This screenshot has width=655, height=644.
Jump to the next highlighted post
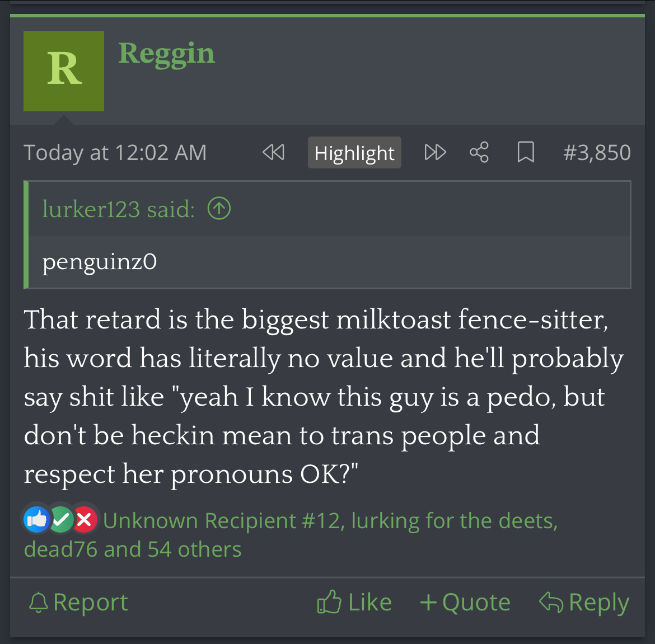(435, 152)
